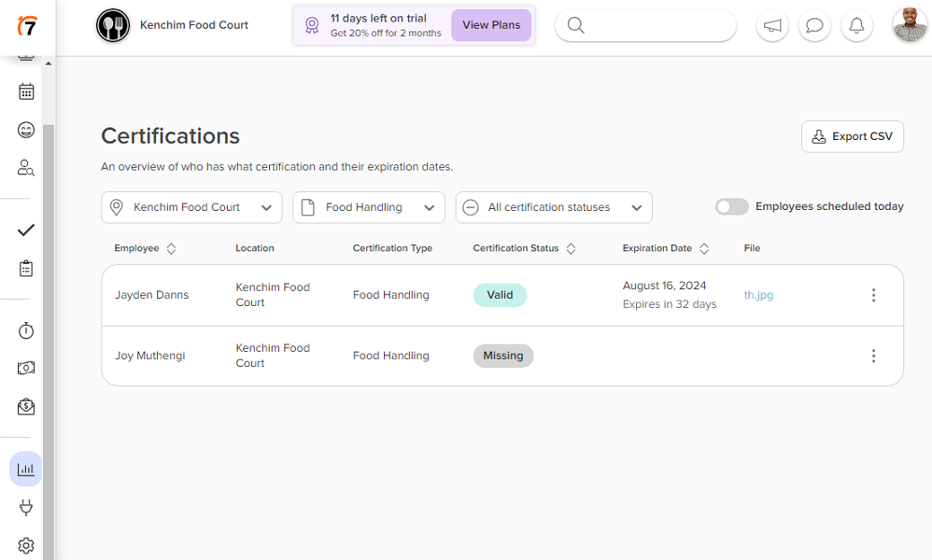Open the bell notifications icon

(856, 25)
